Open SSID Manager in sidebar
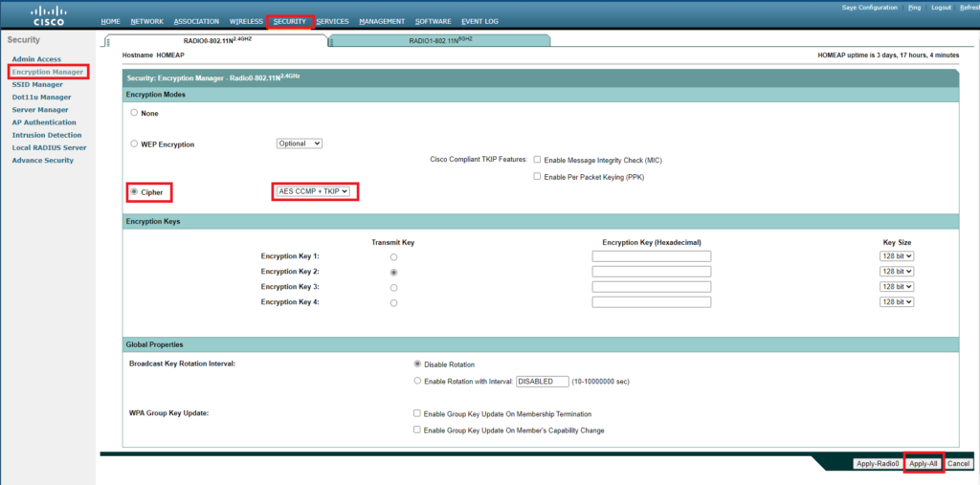 [37, 84]
